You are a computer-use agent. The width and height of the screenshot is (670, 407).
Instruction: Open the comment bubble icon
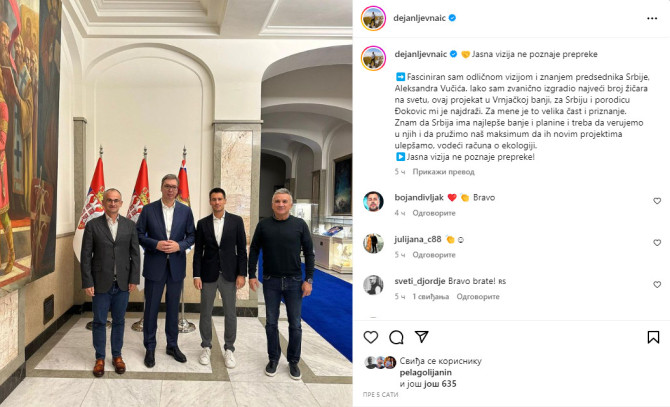pyautogui.click(x=396, y=337)
